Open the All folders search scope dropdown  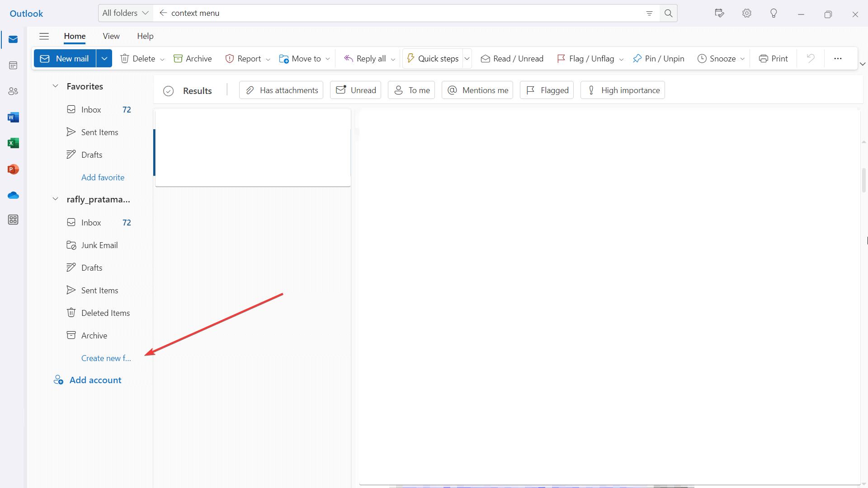point(126,13)
